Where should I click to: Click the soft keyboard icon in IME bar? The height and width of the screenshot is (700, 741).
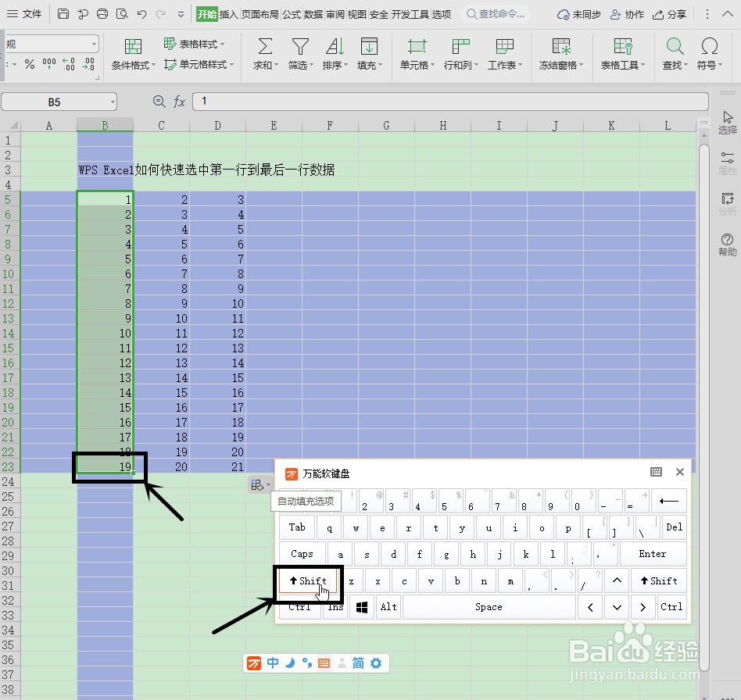(324, 663)
